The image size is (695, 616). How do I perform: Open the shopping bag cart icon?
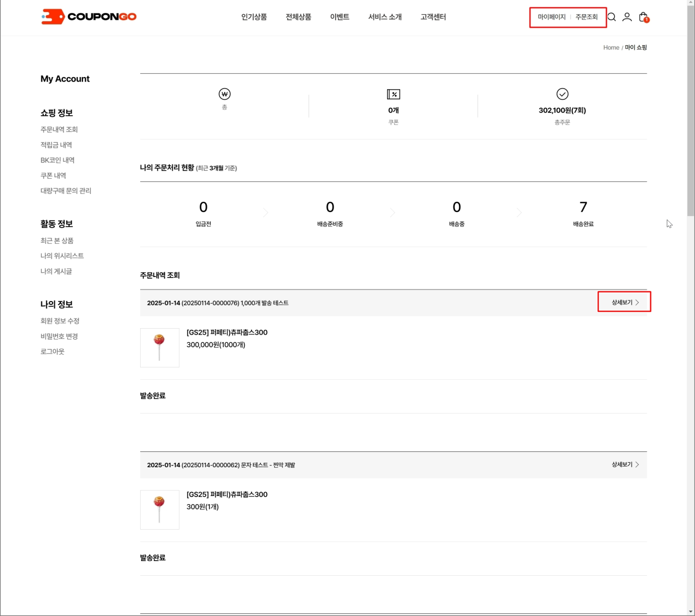[643, 17]
